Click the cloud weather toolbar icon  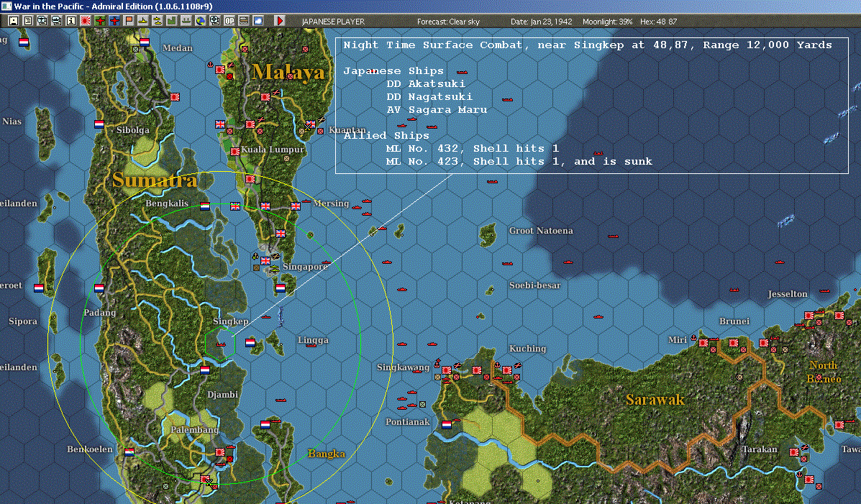pos(258,21)
